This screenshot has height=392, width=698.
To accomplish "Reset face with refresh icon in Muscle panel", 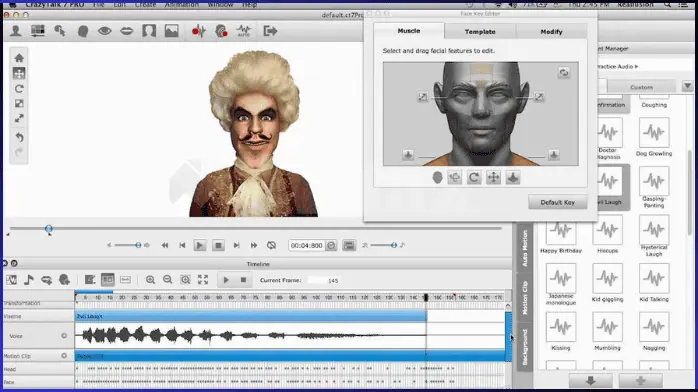I will pyautogui.click(x=564, y=73).
